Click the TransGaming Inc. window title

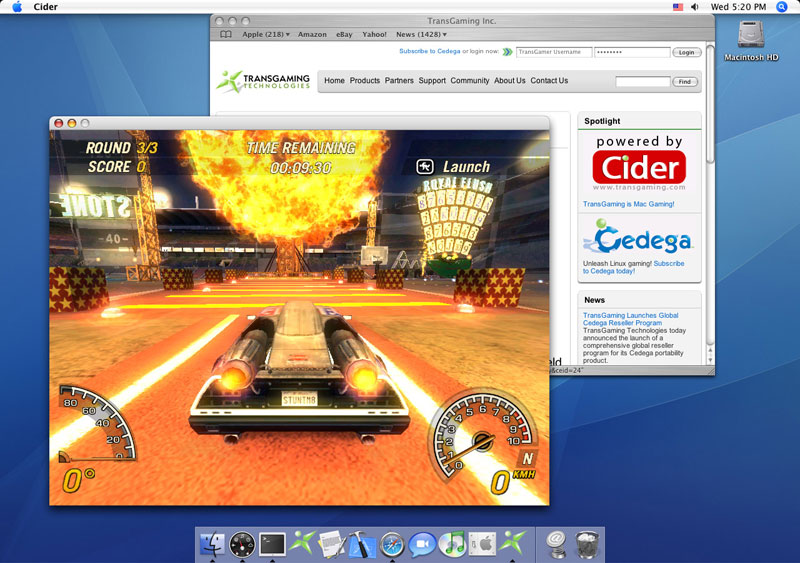tap(461, 21)
